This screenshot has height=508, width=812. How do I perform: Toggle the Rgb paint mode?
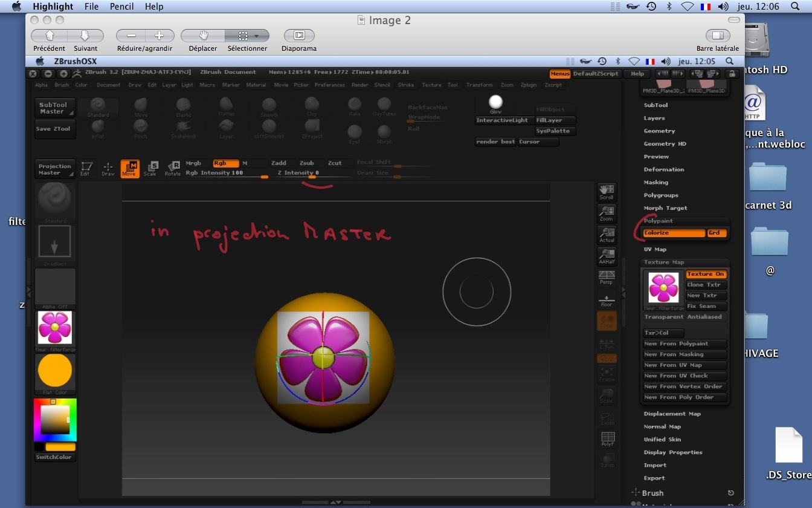(226, 163)
